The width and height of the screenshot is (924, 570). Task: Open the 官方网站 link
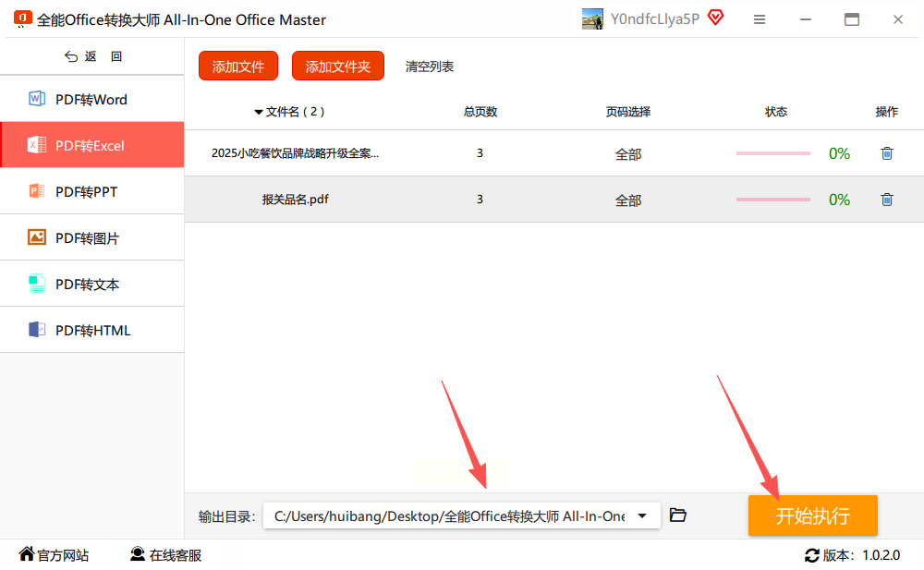tap(63, 555)
